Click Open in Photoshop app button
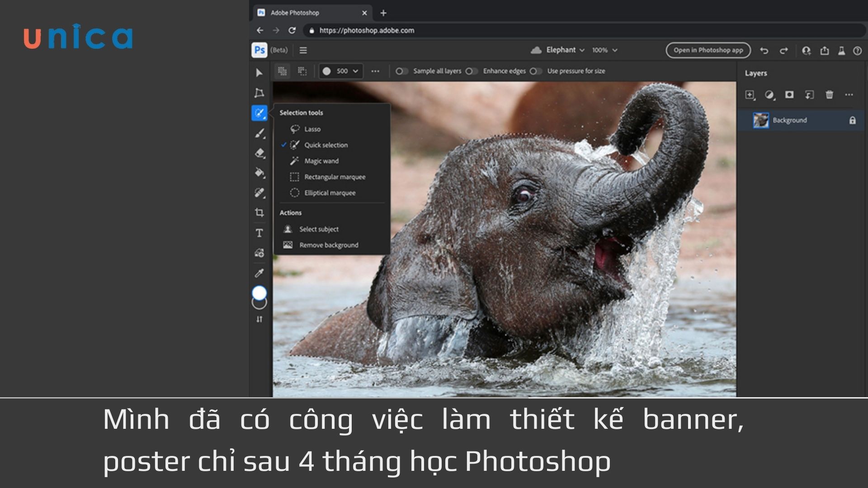868x488 pixels. [x=708, y=50]
